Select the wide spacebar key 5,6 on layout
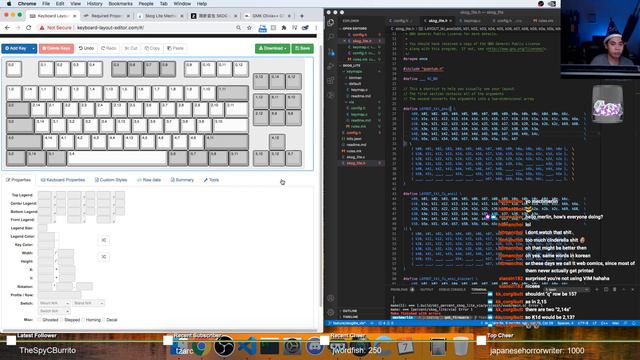 [117, 158]
